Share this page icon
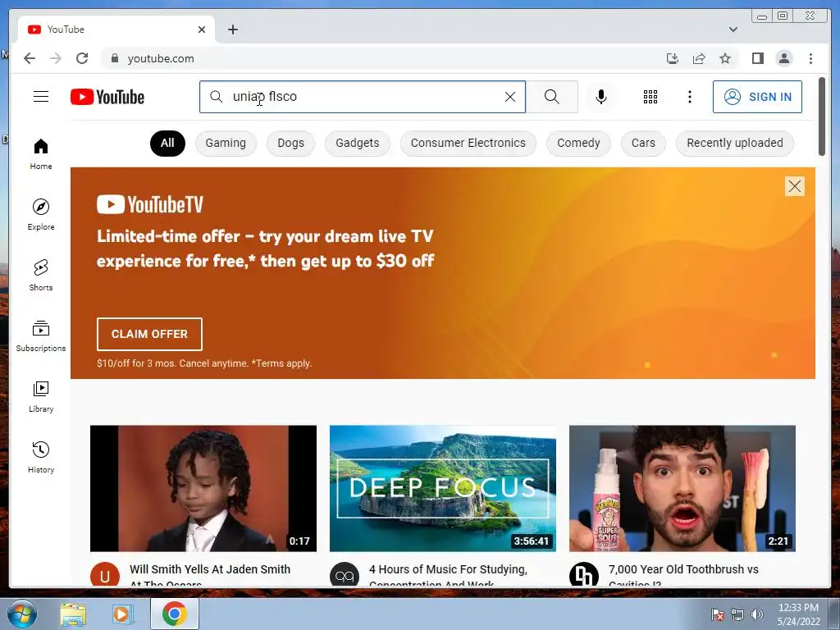The height and width of the screenshot is (630, 840). point(699,58)
